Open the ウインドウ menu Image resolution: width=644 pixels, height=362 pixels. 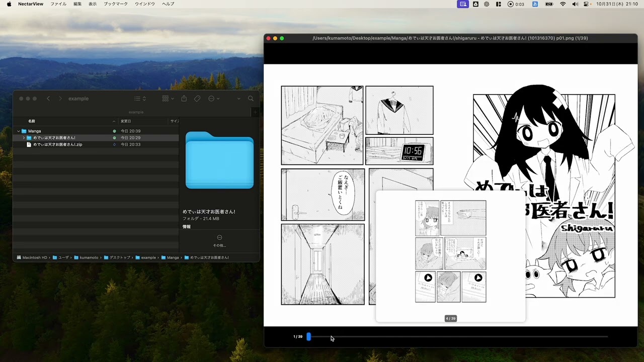point(145,4)
